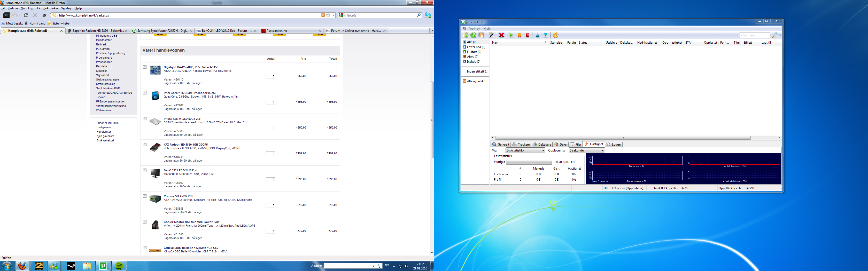Click the Move Down Queue arrow icon
868x271 pixels.
coord(546,35)
